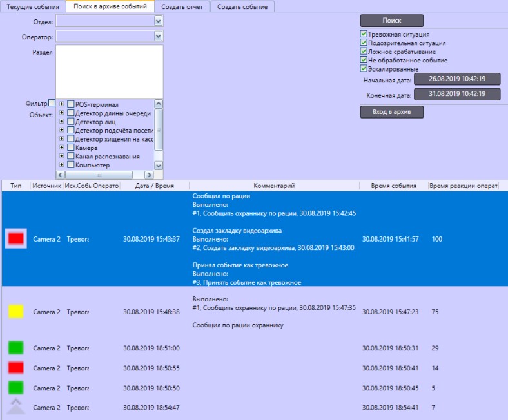Click inside the Раздел list box
508x420 pixels.
click(x=110, y=72)
